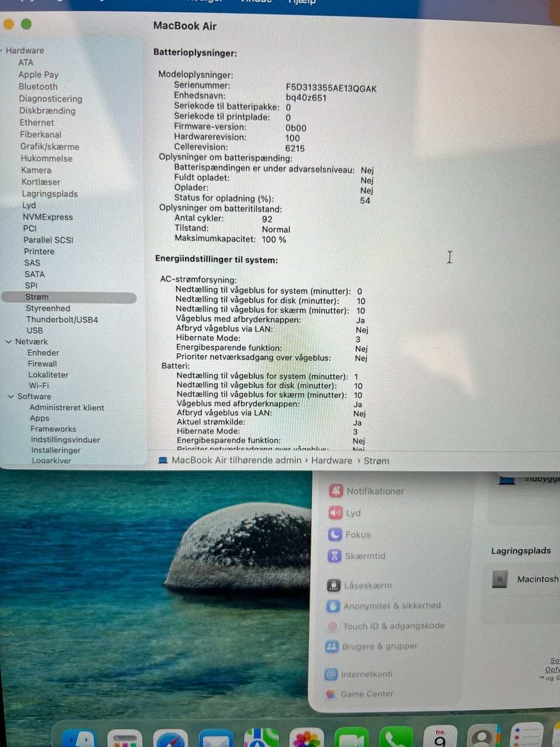The width and height of the screenshot is (560, 747).
Task: Select Indstillingsvinduer under Software
Action: click(65, 439)
